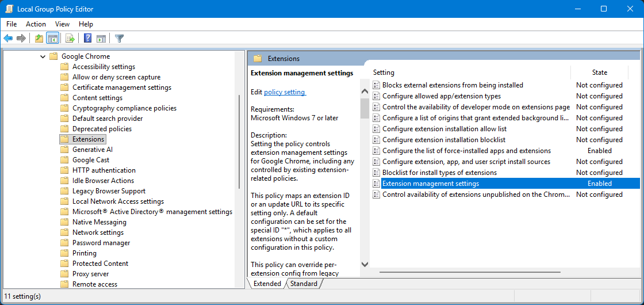Select Control the availability of developer mode
Viewport: 644px width, 305px height.
[x=476, y=107]
